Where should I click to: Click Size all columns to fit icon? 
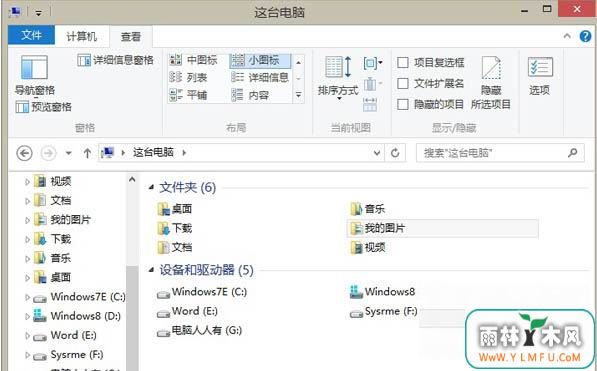370,104
